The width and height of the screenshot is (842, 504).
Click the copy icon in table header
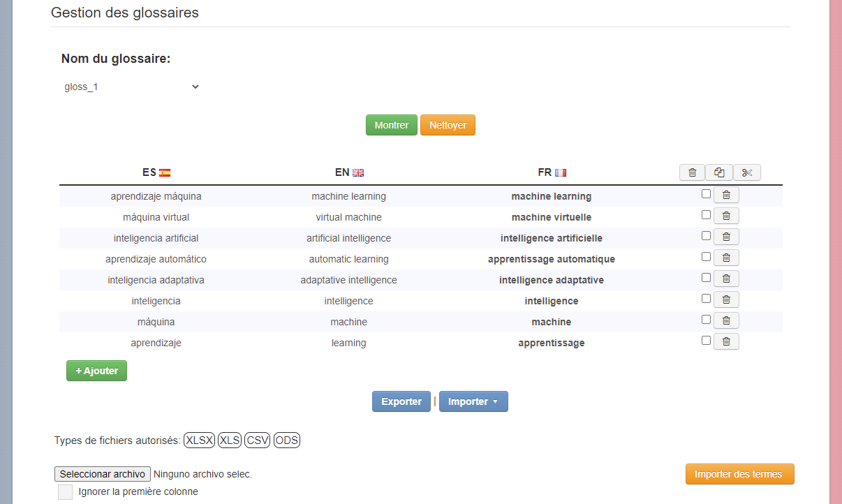pyautogui.click(x=719, y=172)
